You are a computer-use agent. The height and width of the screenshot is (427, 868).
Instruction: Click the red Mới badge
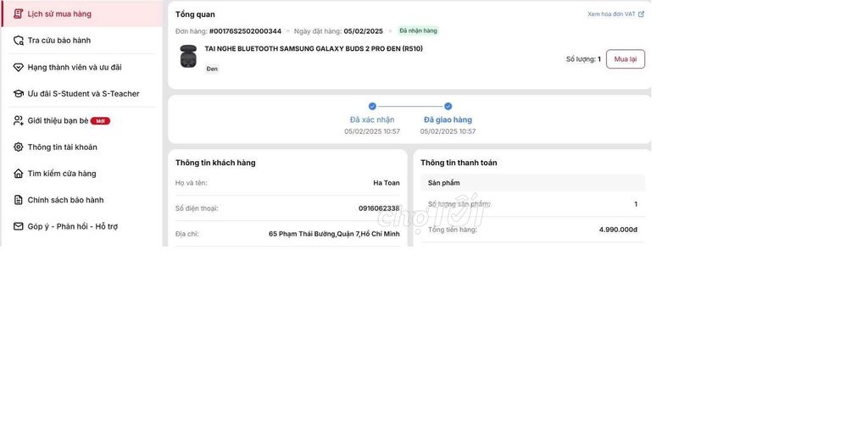pyautogui.click(x=100, y=121)
